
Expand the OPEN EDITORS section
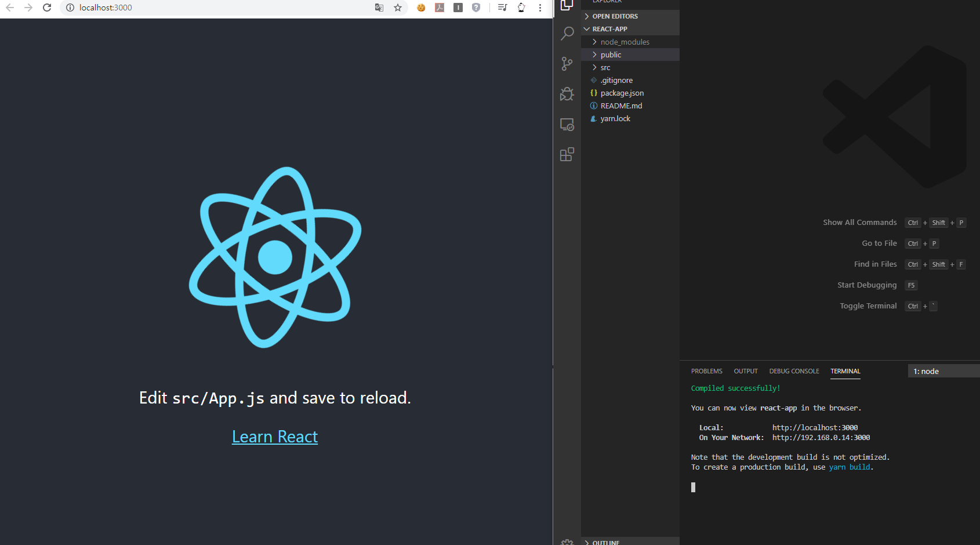(630, 16)
